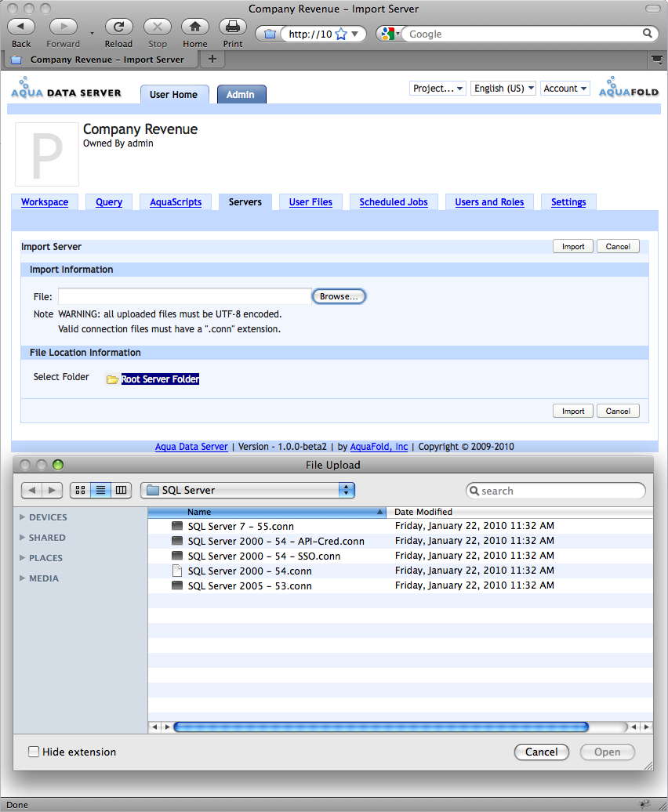Sort files by Name column header
Screen dimensions: 668x812
267,512
